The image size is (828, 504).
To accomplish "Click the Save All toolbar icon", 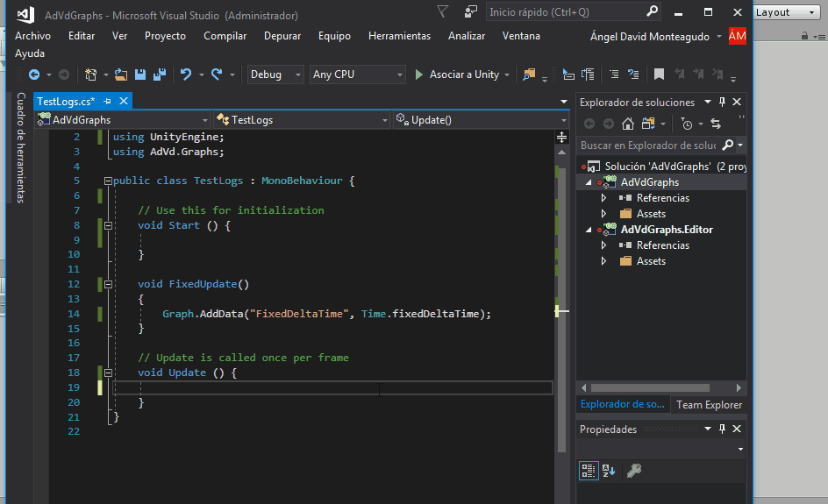I will [x=160, y=75].
